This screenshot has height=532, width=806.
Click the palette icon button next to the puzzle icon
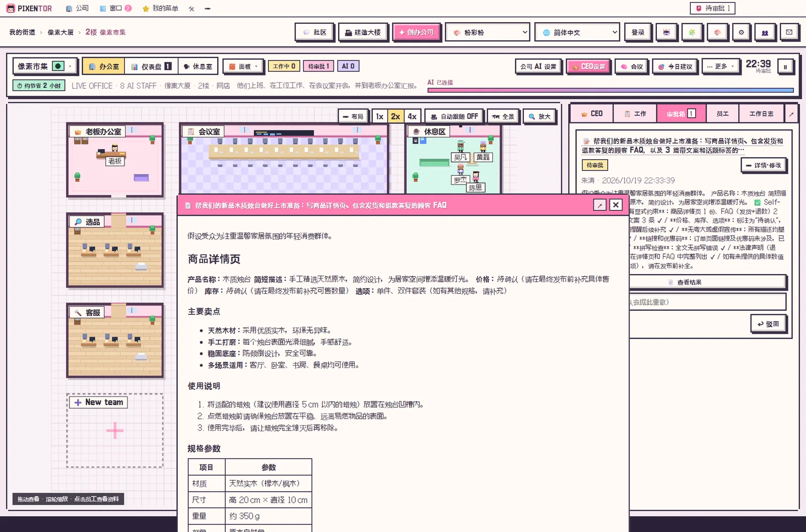[717, 32]
